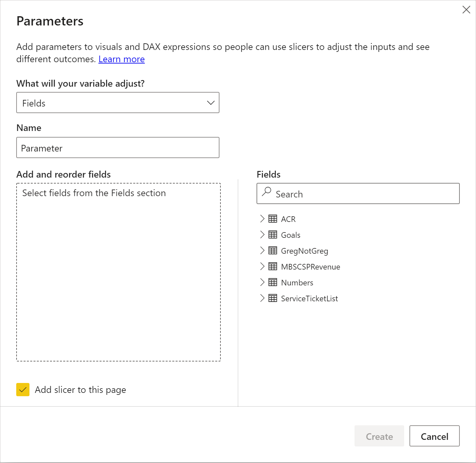This screenshot has height=463, width=476.
Task: Click the Create button
Action: point(379,436)
